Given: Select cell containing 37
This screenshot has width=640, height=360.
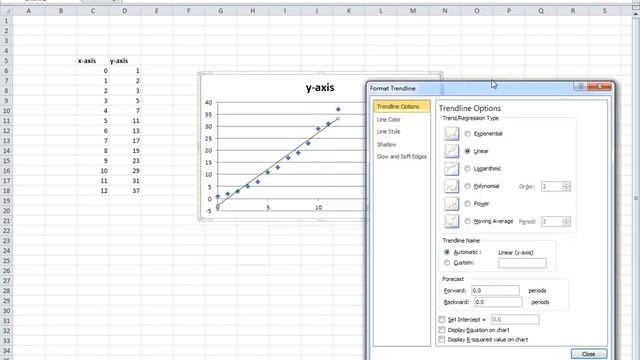Looking at the screenshot, I should 124,191.
